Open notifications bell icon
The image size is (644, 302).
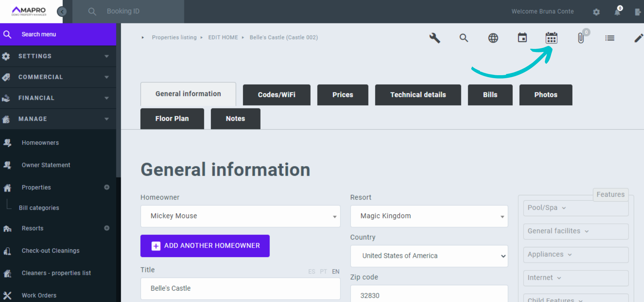tap(617, 12)
